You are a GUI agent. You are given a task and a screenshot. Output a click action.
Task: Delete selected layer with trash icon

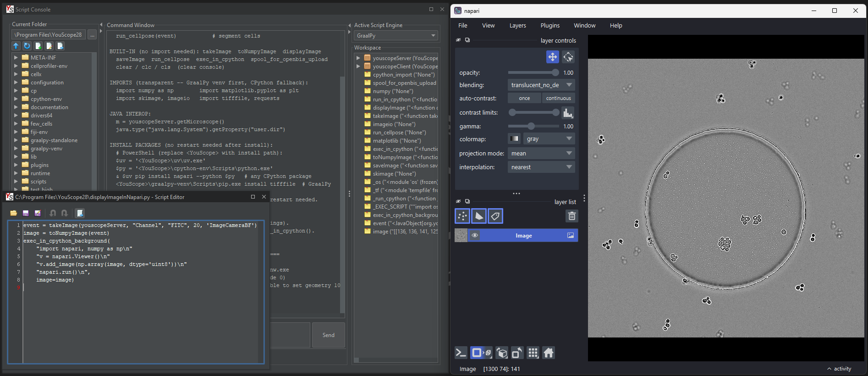(571, 216)
